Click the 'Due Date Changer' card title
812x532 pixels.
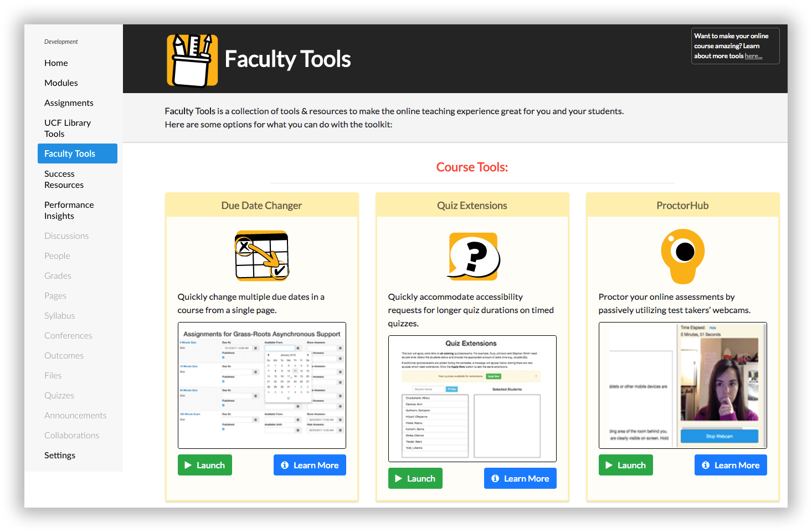coord(261,206)
